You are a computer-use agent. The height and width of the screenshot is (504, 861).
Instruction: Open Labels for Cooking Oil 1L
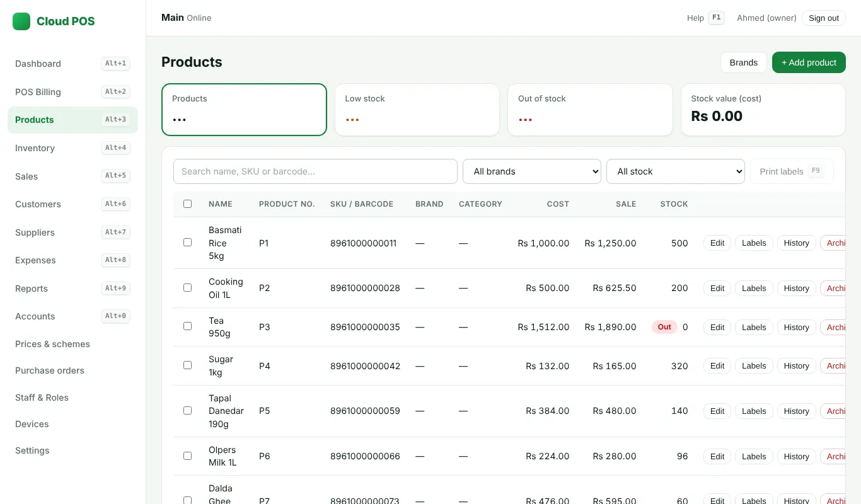point(754,289)
